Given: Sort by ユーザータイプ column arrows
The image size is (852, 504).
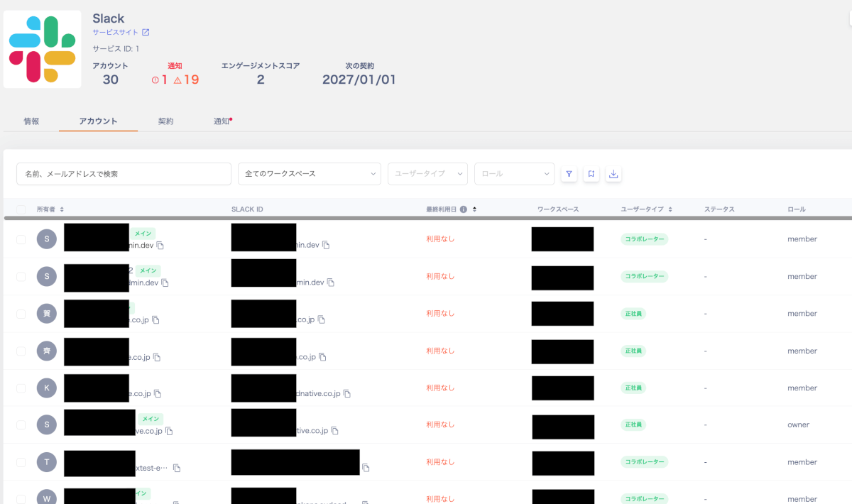Looking at the screenshot, I should click(x=670, y=209).
